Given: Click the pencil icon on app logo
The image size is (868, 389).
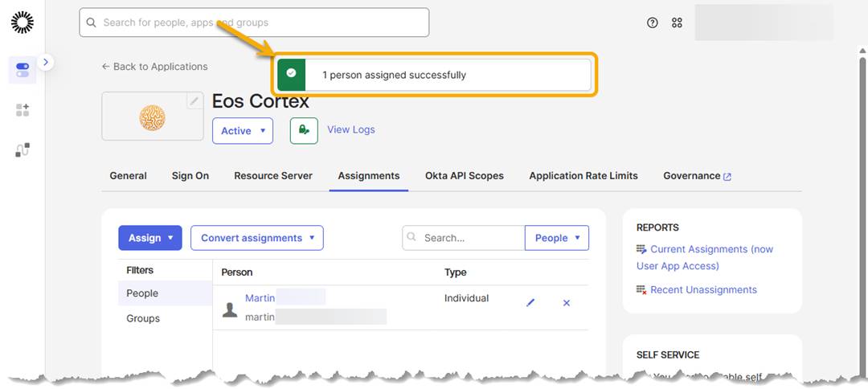Looking at the screenshot, I should tap(194, 100).
